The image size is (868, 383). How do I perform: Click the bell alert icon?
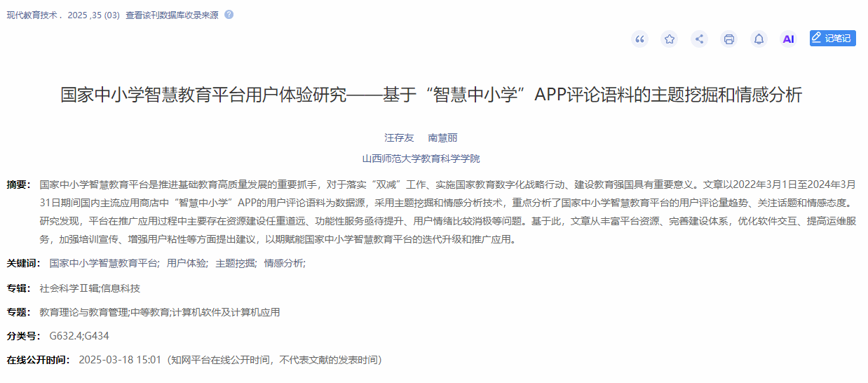(759, 39)
